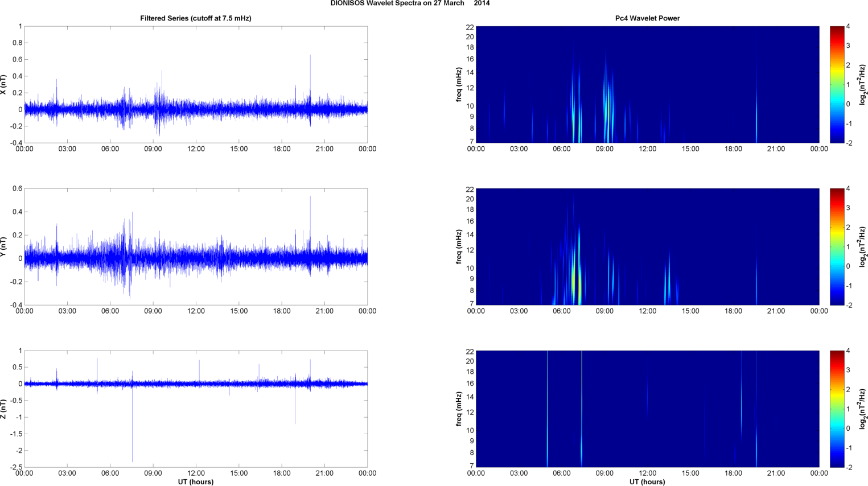Open the X component filtered time series plot
The height and width of the screenshot is (486, 868).
point(196,85)
